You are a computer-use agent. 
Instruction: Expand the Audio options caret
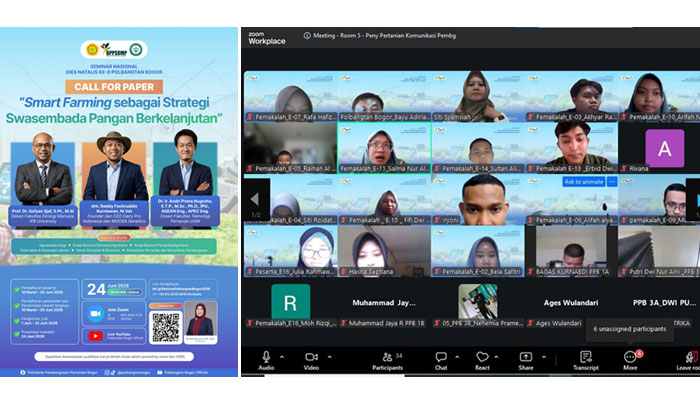click(x=282, y=357)
